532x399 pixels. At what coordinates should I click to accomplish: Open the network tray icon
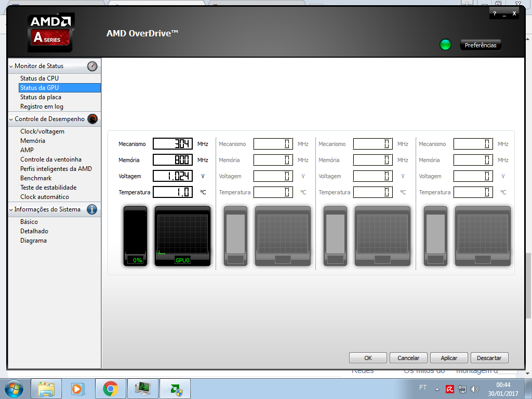(x=462, y=389)
